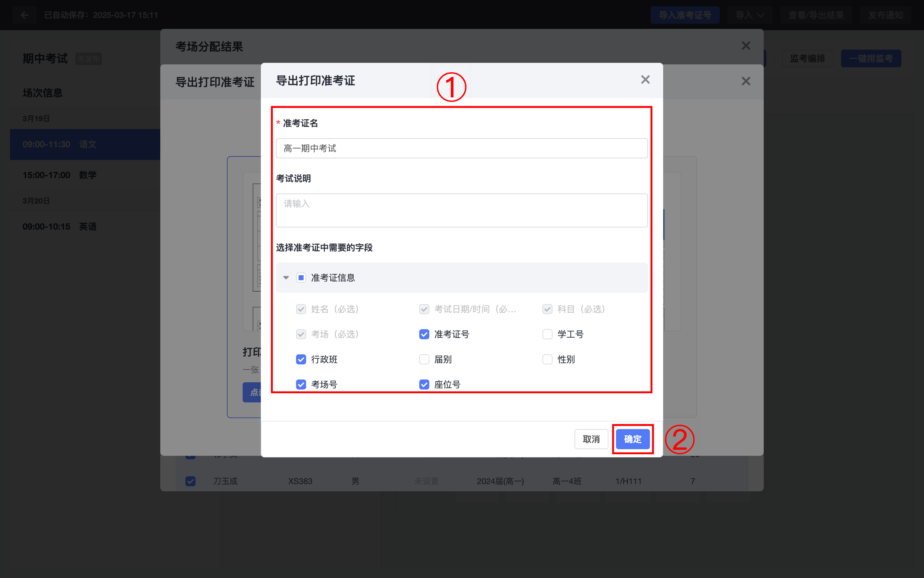Toggle the 准考证信息 select-all checkbox
This screenshot has height=578, width=924.
tap(301, 277)
